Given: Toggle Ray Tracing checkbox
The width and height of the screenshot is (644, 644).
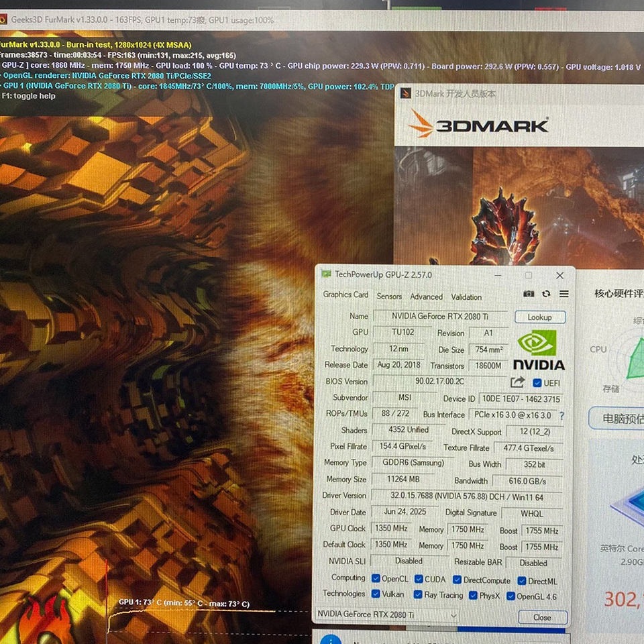Looking at the screenshot, I should tap(418, 594).
